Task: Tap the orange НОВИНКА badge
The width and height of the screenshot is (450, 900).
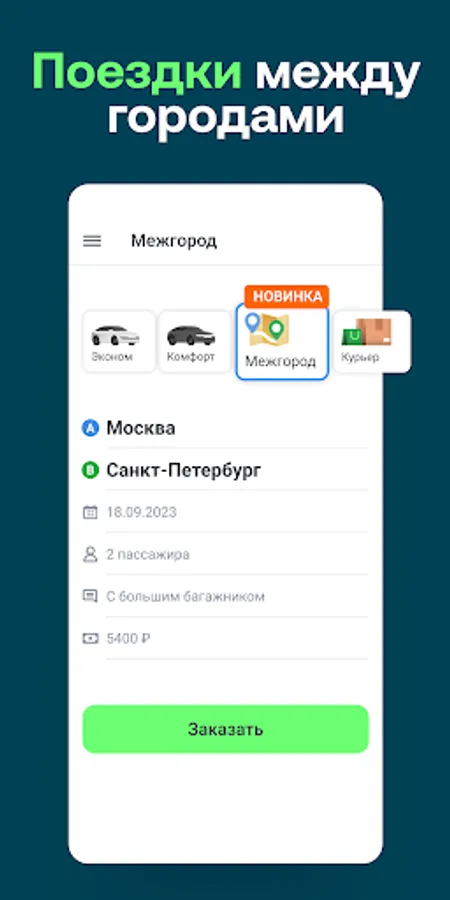Action: [286, 297]
